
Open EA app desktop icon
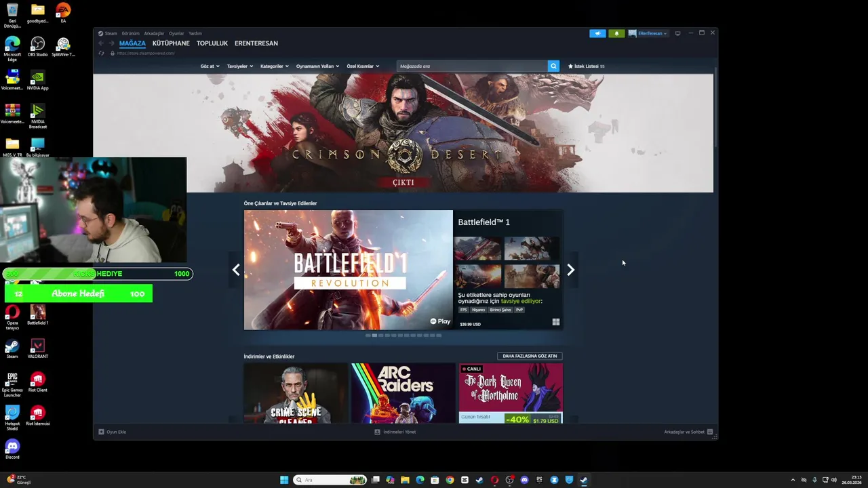[x=63, y=12]
